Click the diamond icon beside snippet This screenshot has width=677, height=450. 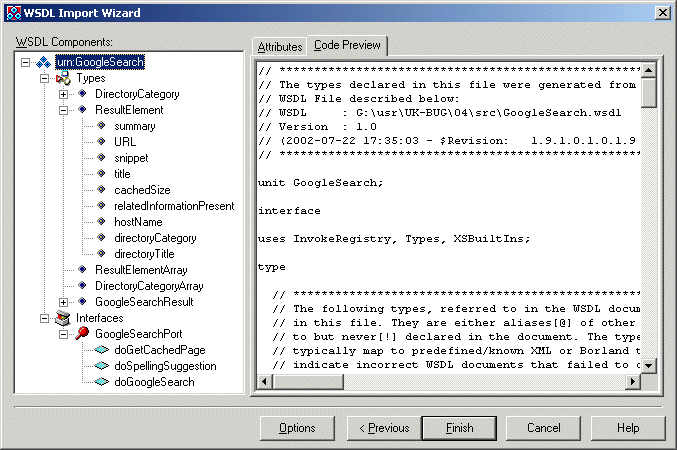click(x=101, y=158)
